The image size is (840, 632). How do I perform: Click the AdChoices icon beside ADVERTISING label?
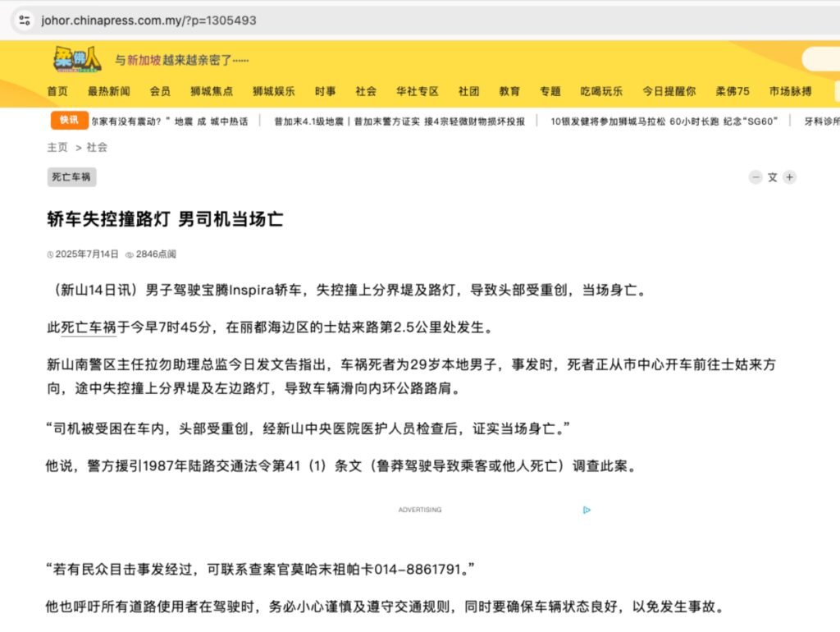(x=586, y=510)
